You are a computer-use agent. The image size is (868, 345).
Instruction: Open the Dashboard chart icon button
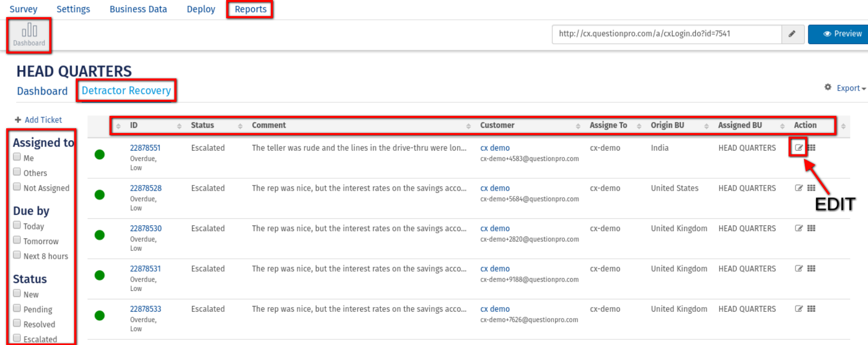coord(29,35)
